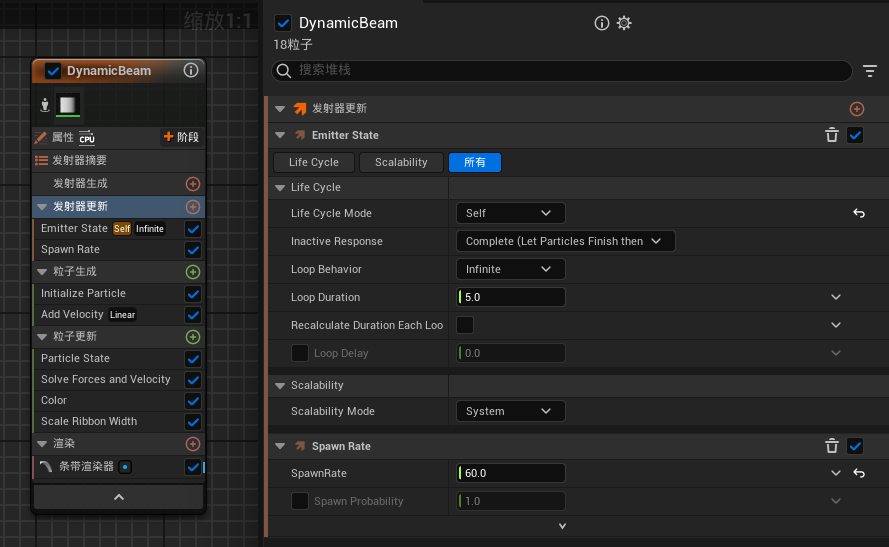Open Life Cycle Mode dropdown
The height and width of the screenshot is (547, 889).
[511, 213]
